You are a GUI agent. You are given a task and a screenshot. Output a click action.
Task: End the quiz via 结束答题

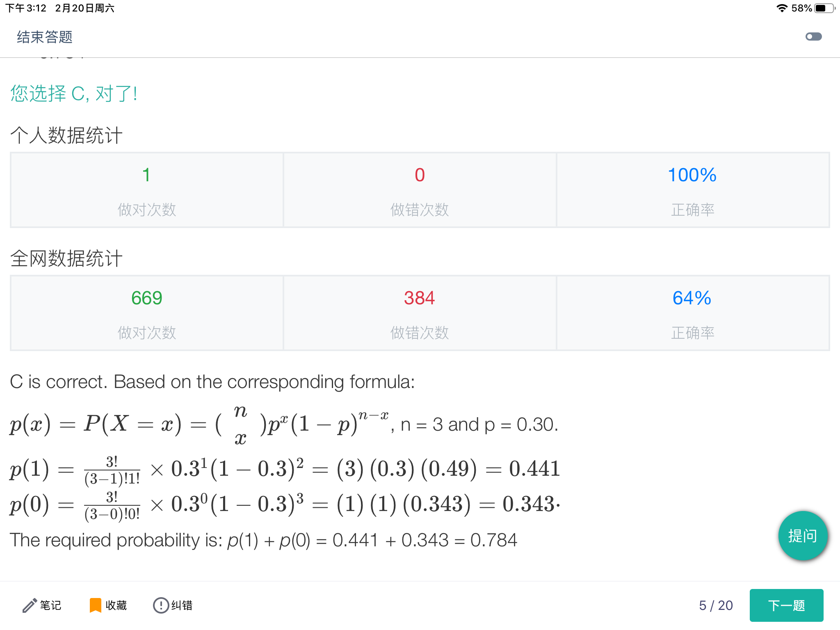click(x=45, y=37)
